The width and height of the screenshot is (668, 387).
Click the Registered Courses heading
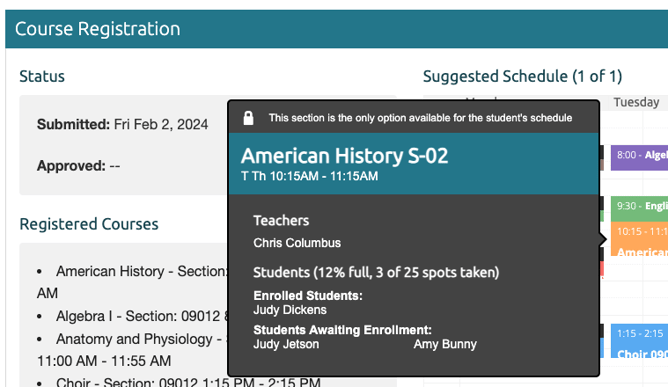tap(89, 224)
